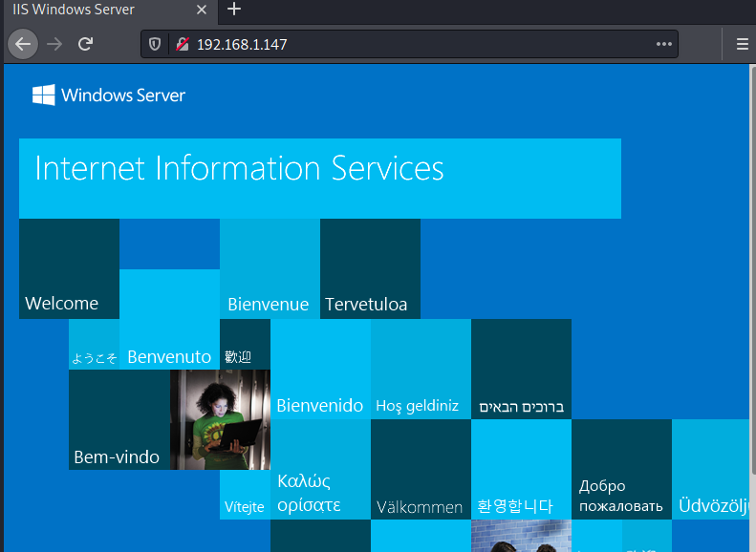
Task: Open the page actions three-dot menu
Action: point(664,44)
